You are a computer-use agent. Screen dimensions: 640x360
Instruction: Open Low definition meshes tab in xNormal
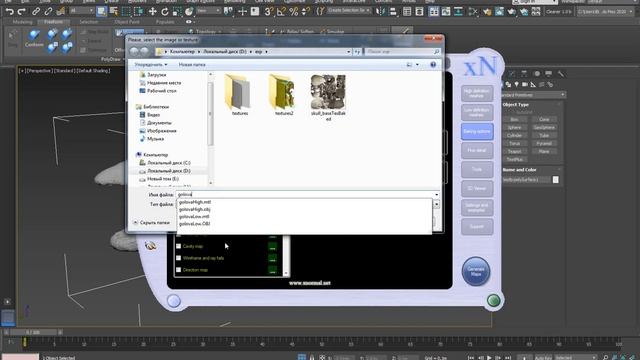(x=477, y=113)
